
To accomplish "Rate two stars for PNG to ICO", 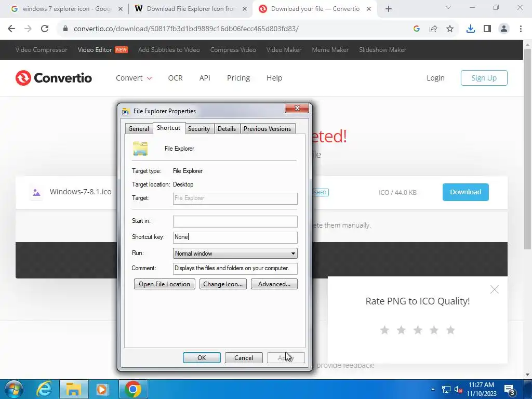I will 401,330.
